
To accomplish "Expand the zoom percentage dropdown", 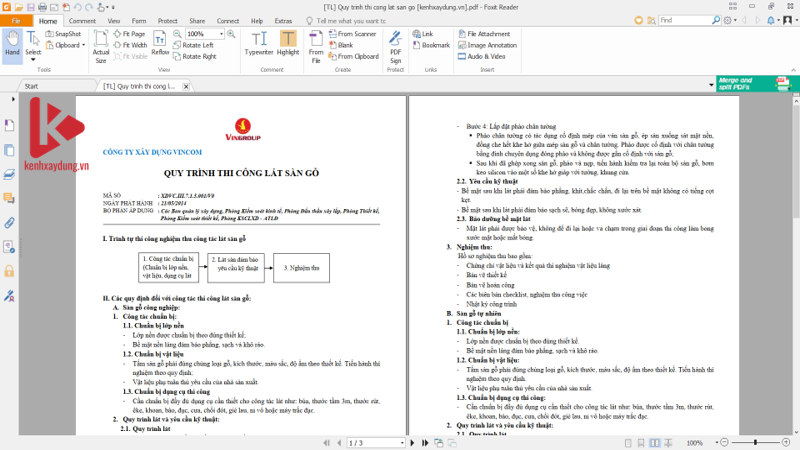I will tap(219, 34).
